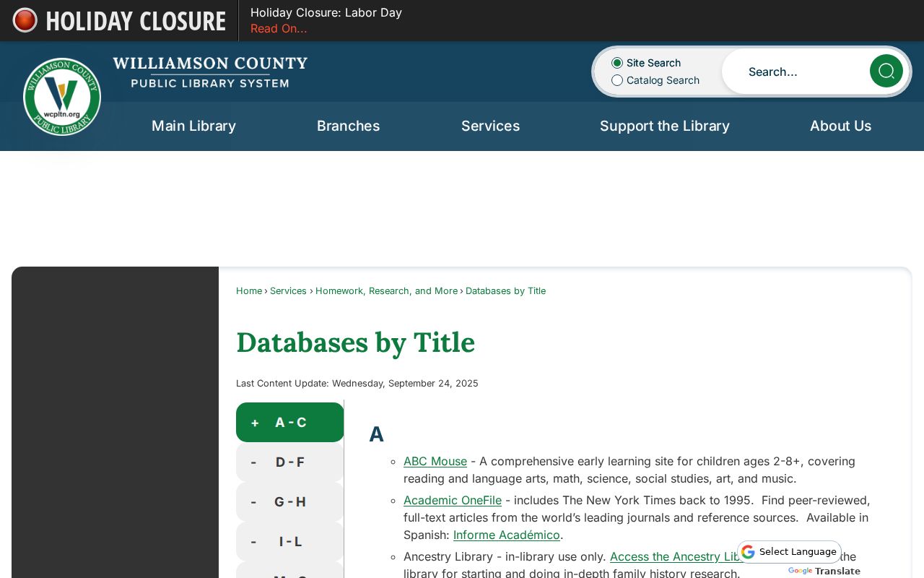
Task: Expand the I - L accordion section
Action: 290,542
